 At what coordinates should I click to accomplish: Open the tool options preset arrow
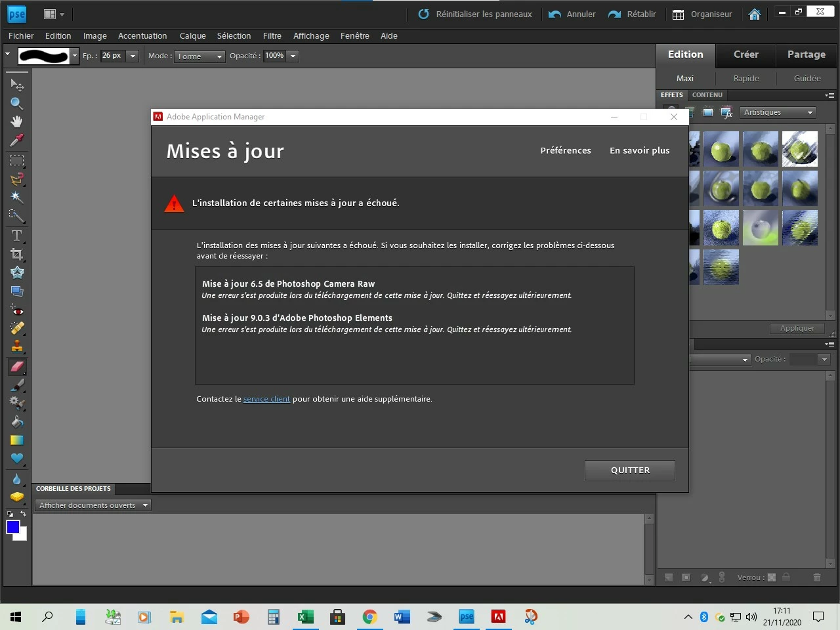coord(8,54)
